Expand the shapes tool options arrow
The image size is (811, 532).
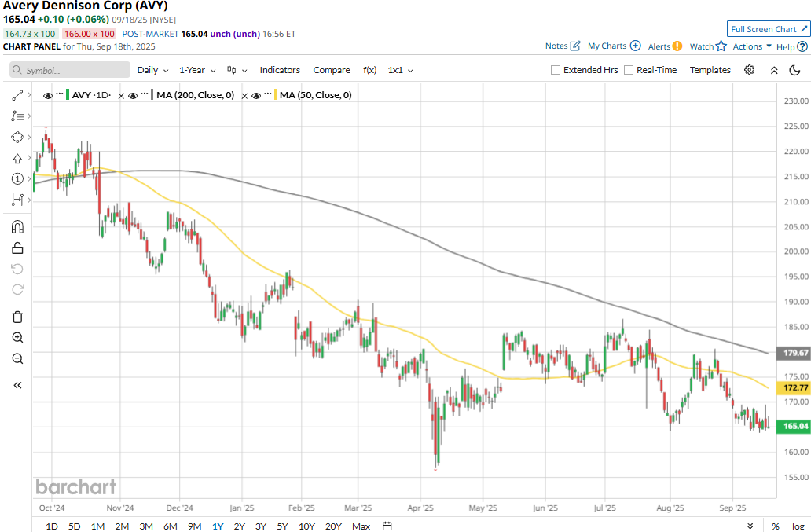coord(30,137)
